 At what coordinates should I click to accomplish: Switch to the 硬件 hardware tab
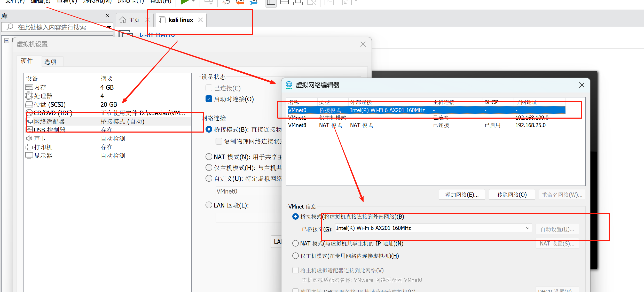(x=27, y=61)
